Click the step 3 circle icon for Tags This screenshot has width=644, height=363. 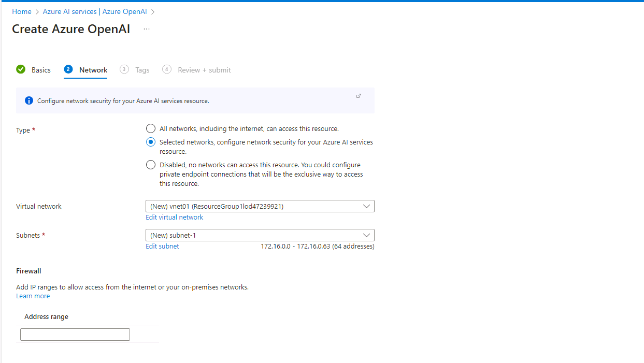[124, 69]
